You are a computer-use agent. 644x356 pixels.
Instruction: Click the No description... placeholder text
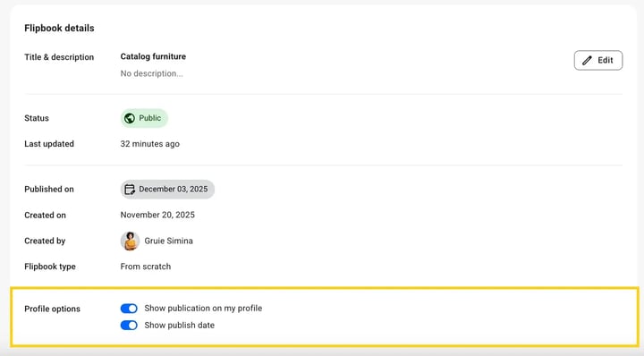tap(151, 73)
